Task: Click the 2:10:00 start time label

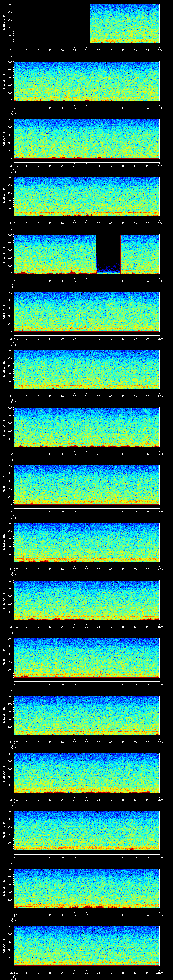Action: click(x=14, y=396)
